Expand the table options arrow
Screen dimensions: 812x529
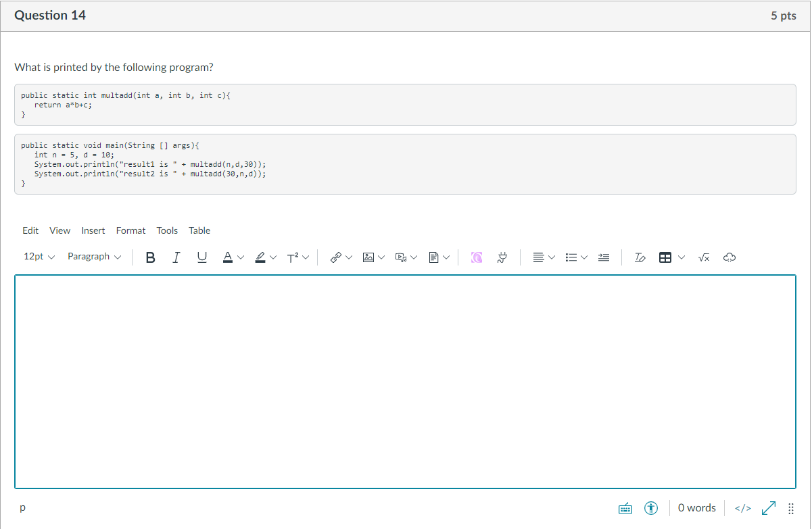pos(682,257)
